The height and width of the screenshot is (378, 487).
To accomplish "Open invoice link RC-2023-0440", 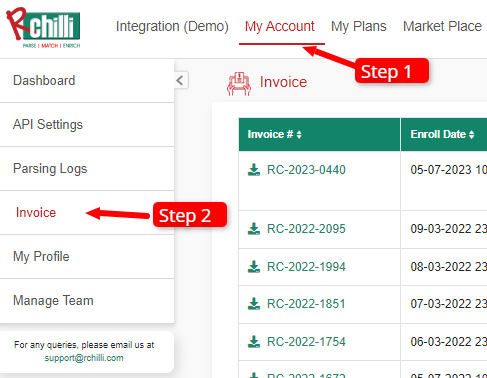I will 306,170.
